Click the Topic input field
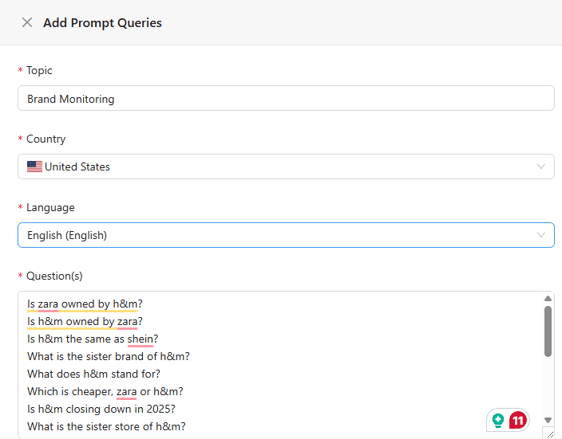Screen dimensions: 562x439 tap(286, 98)
